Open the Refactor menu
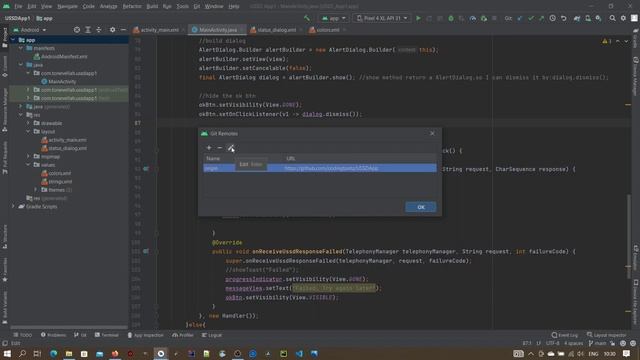Image resolution: width=640 pixels, height=360 pixels. [132, 7]
